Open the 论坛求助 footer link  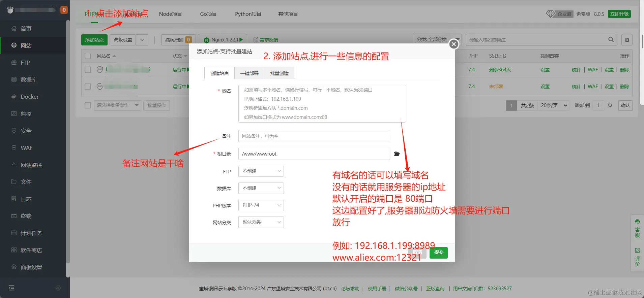(x=350, y=289)
